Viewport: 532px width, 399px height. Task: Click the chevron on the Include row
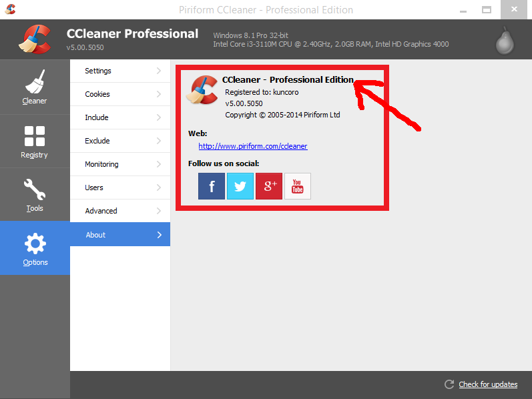(159, 117)
